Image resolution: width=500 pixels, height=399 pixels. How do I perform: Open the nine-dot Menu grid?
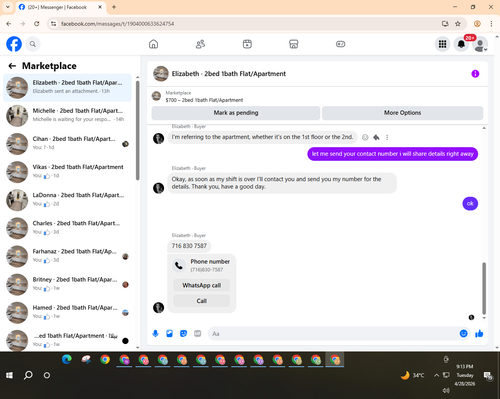pyautogui.click(x=442, y=44)
